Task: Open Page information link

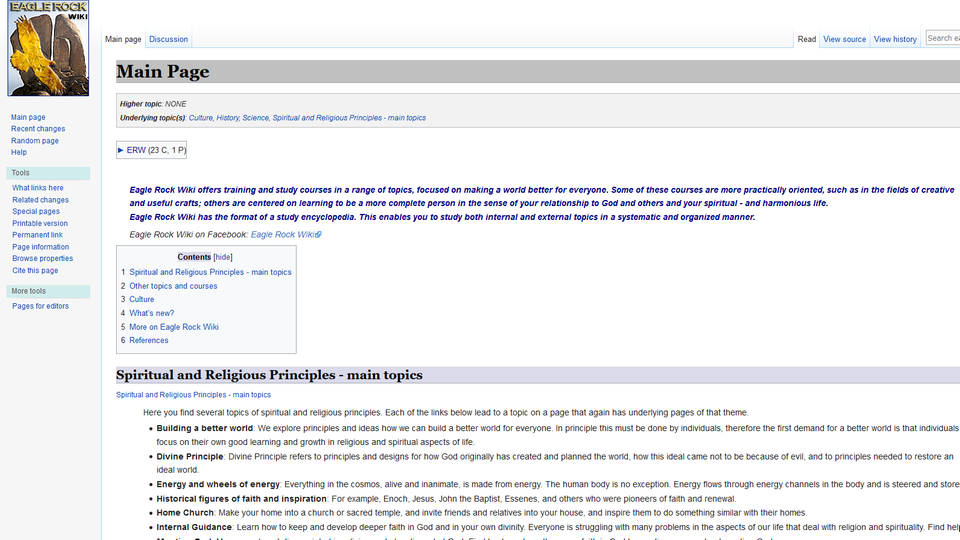Action: tap(40, 247)
